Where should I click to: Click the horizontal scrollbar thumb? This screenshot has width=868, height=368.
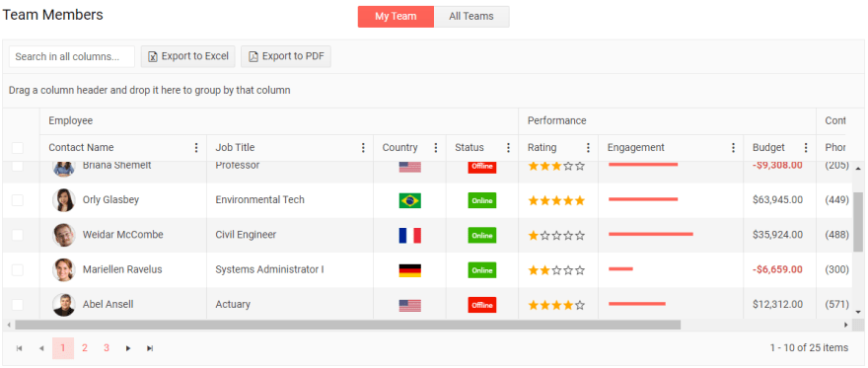[x=347, y=325]
